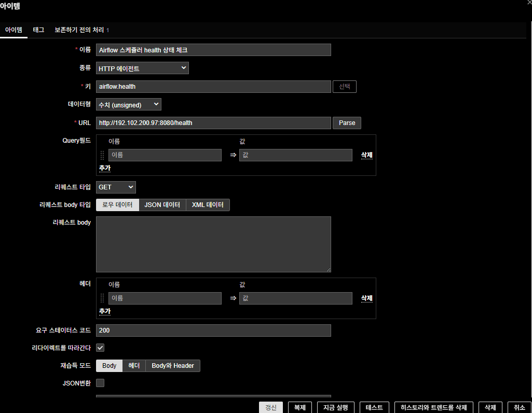Click the 리퀘스트 body resize grip
532x413 pixels.
pos(328,269)
